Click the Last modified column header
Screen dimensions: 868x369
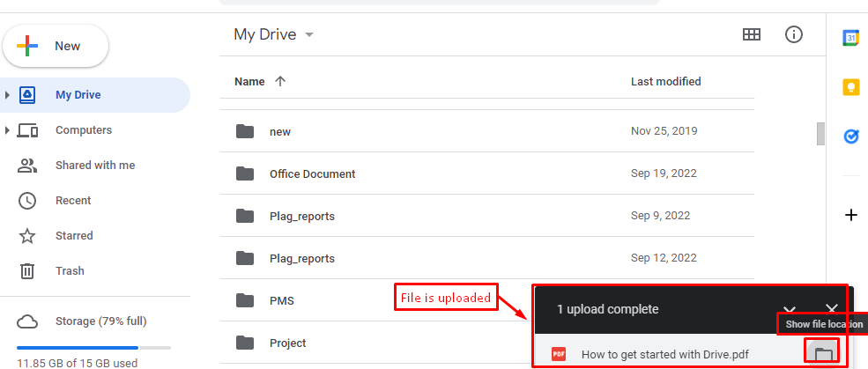pyautogui.click(x=666, y=81)
